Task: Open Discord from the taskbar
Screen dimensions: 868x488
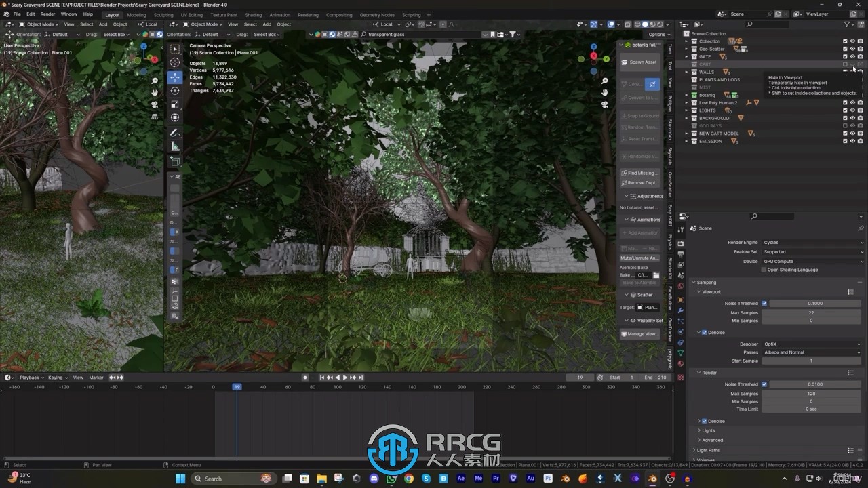Action: (x=374, y=479)
